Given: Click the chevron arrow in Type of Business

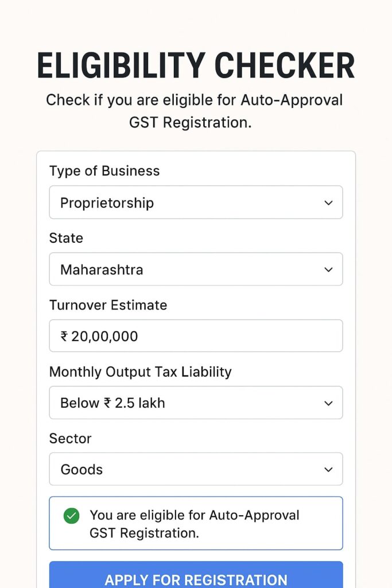Looking at the screenshot, I should (328, 203).
